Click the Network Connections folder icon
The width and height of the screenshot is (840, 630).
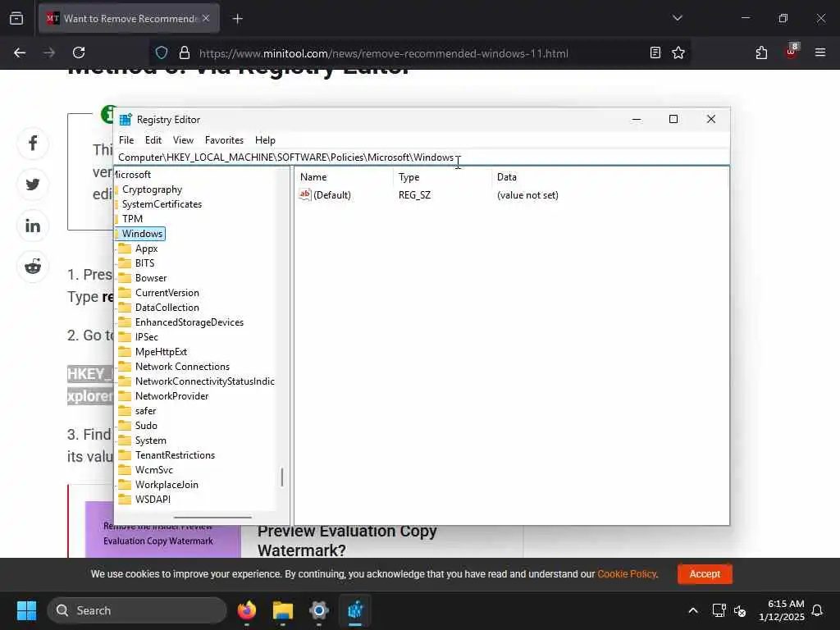click(x=125, y=367)
